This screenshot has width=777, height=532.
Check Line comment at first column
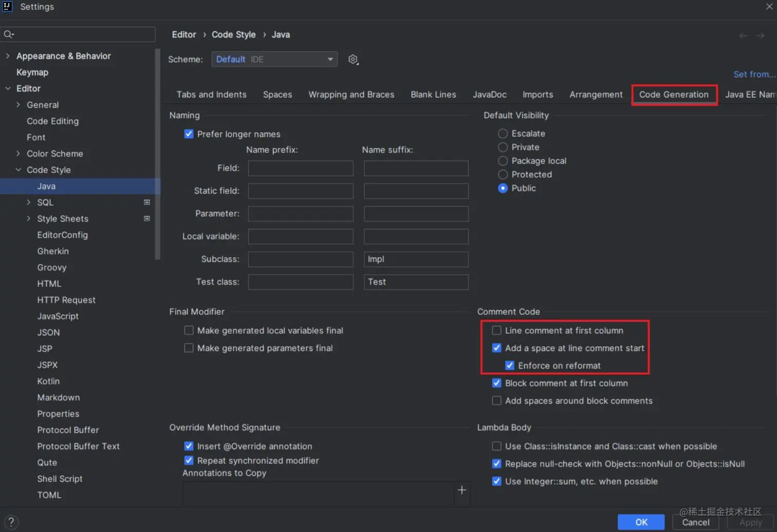click(x=496, y=331)
